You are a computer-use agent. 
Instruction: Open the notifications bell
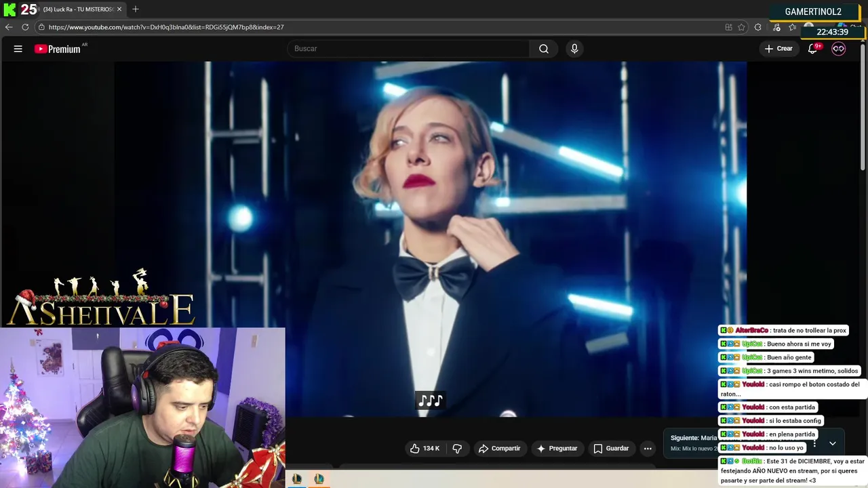click(x=812, y=49)
